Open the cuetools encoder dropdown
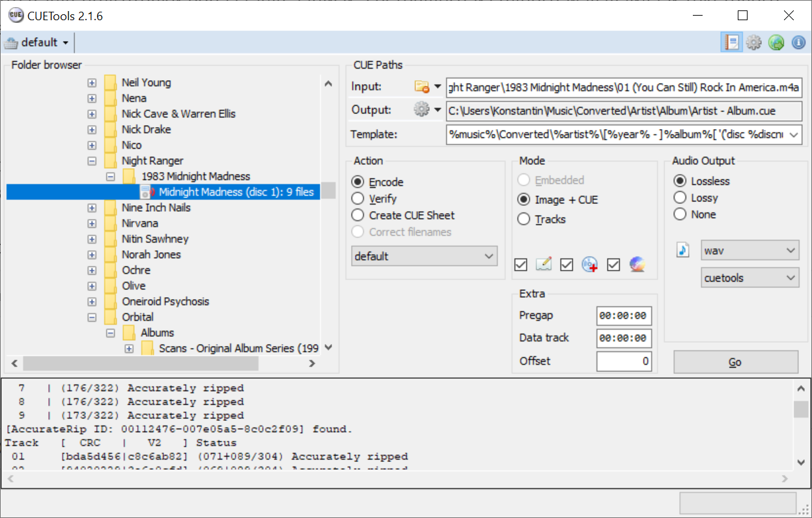Screen dimensions: 812x518 click(749, 278)
